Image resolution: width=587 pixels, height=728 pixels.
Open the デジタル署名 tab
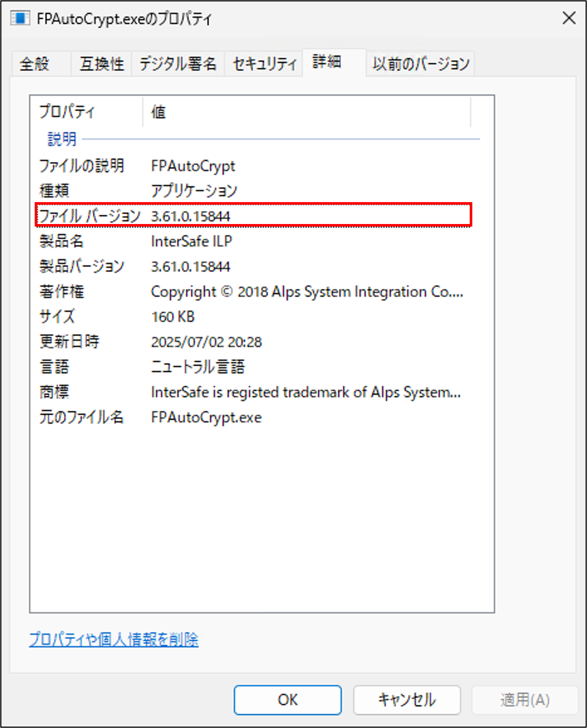(x=178, y=63)
